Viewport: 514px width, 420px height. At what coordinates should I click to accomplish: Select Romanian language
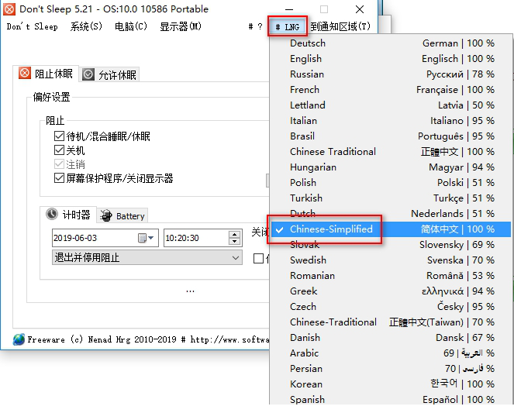click(x=392, y=276)
